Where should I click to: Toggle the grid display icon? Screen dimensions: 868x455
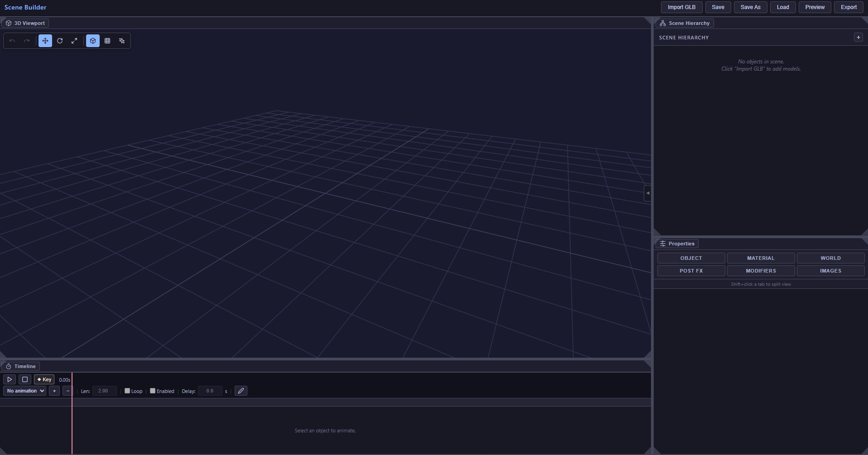(x=107, y=41)
